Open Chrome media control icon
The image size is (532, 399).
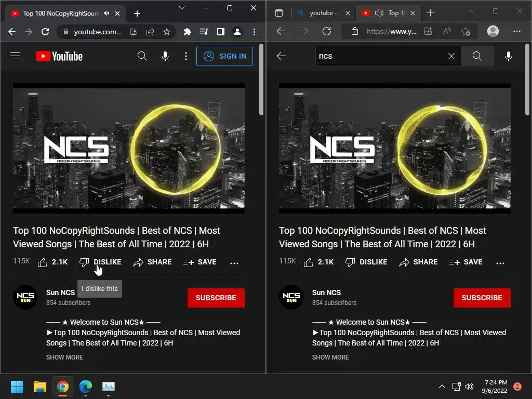click(204, 32)
